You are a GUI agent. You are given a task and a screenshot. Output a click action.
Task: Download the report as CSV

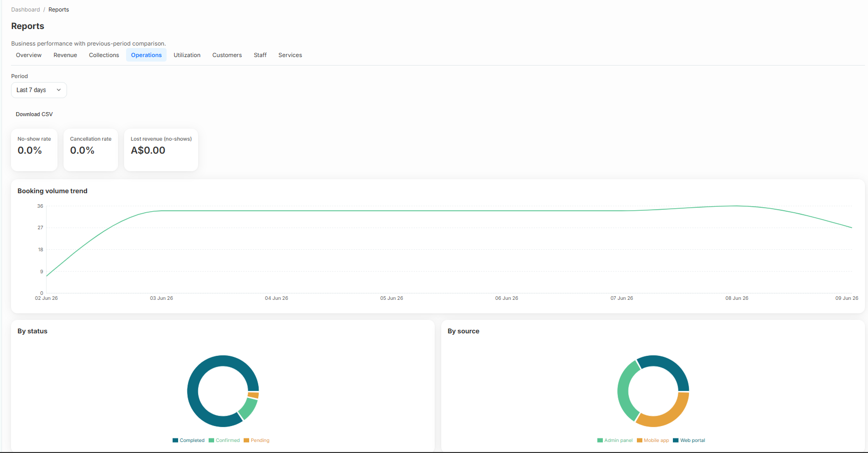[x=34, y=114]
